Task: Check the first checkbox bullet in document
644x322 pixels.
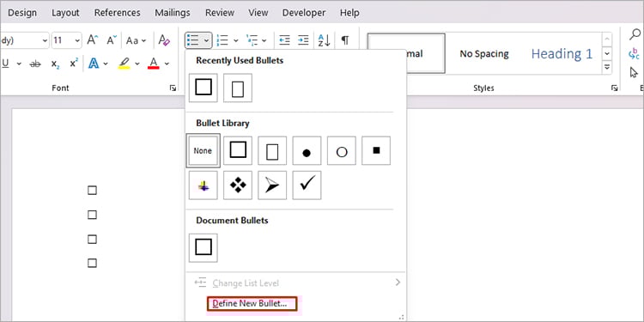Action: pos(93,190)
